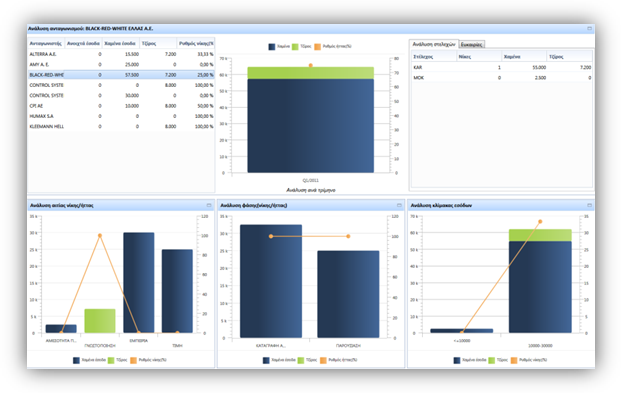
Task: Click dark blue Χαμένα swatch in quarterly legend
Action: click(x=272, y=47)
